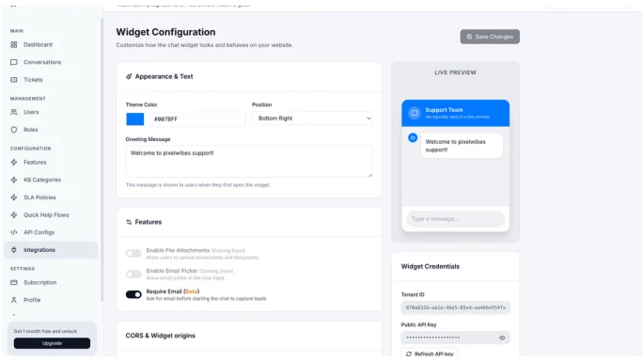
Task: Click the Greeting Message text area
Action: pyautogui.click(x=249, y=162)
